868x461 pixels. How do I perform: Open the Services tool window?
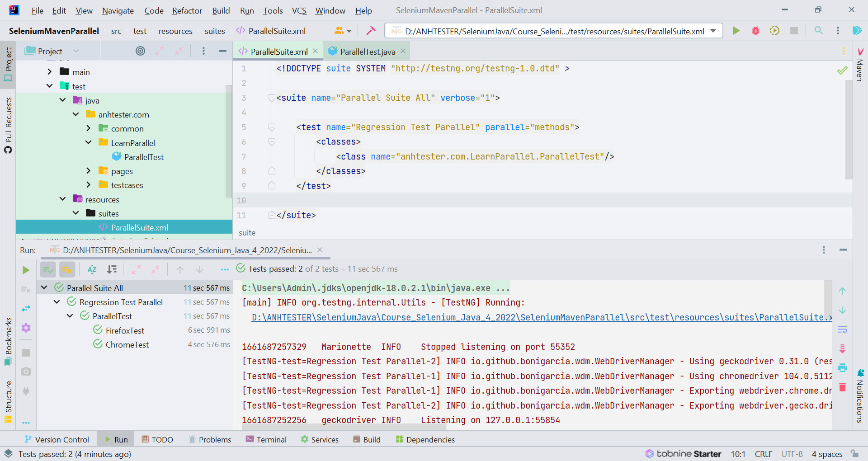pos(320,439)
